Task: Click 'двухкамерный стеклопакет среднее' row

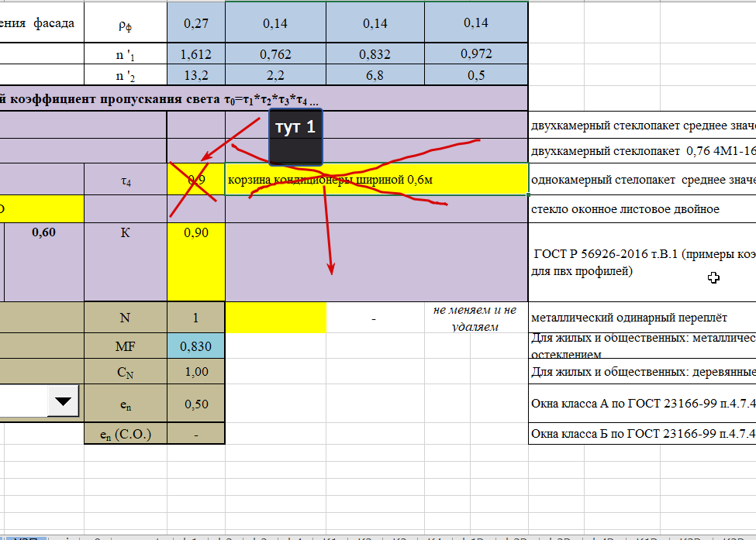Action: 642,126
